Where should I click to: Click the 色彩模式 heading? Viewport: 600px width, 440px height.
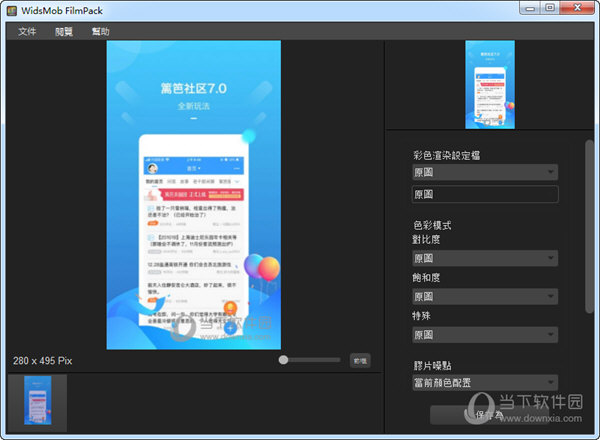pos(432,225)
